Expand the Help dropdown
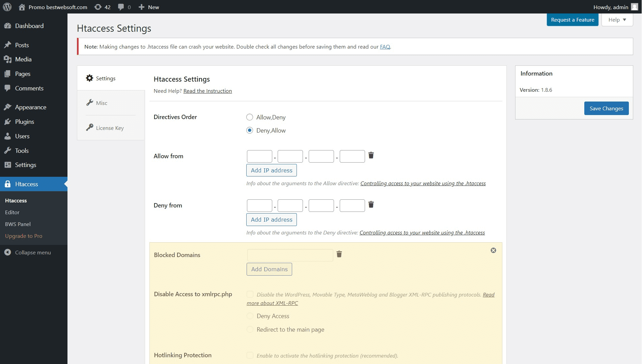The image size is (642, 364). (617, 20)
